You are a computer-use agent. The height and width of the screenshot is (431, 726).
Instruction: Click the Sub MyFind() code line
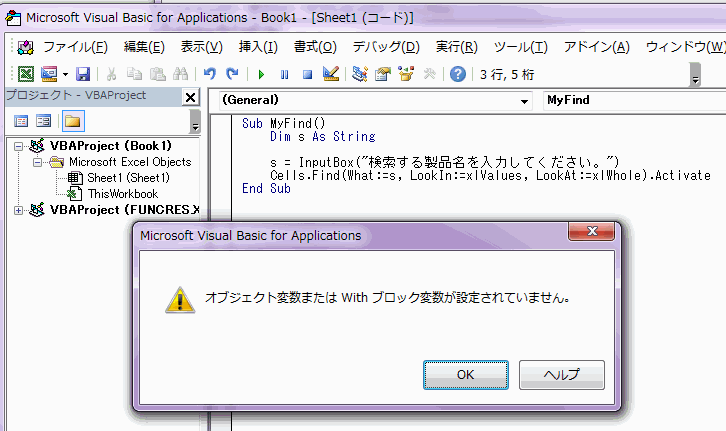pyautogui.click(x=284, y=124)
